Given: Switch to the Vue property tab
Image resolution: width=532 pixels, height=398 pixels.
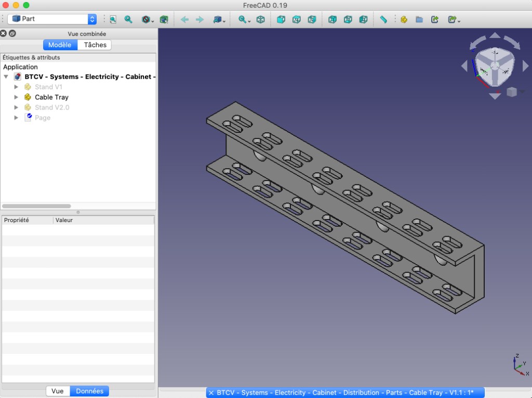Looking at the screenshot, I should 58,391.
